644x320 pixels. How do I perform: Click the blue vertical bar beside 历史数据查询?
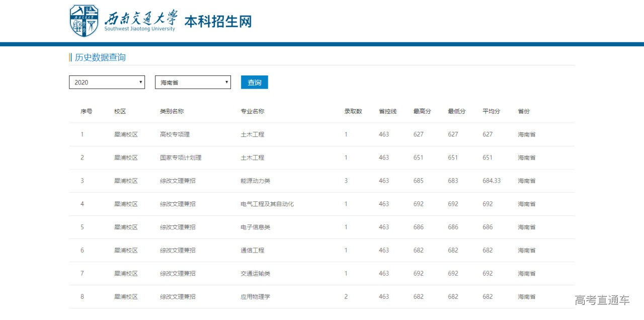[70, 58]
